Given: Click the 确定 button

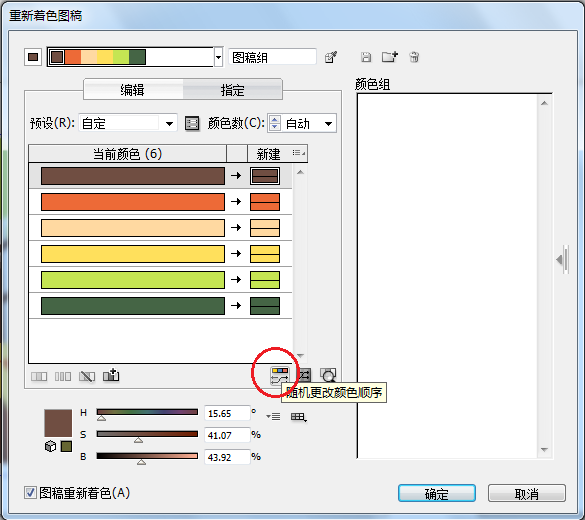Looking at the screenshot, I should click(x=437, y=494).
